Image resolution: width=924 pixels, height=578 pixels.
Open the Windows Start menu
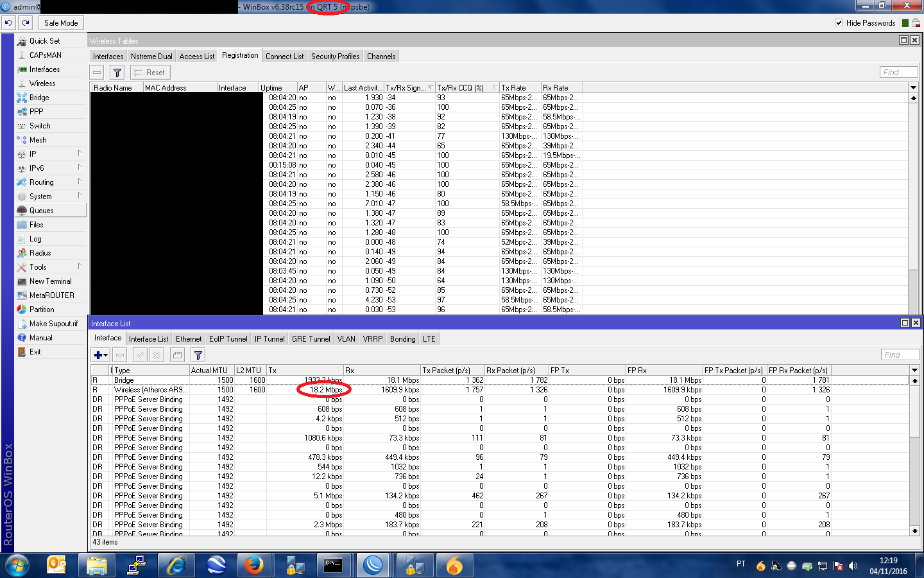(x=18, y=565)
